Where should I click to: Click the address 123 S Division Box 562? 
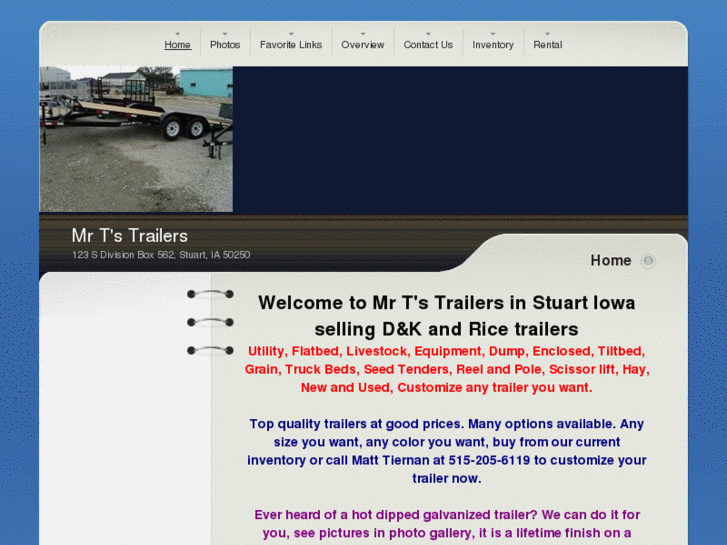pos(161,255)
